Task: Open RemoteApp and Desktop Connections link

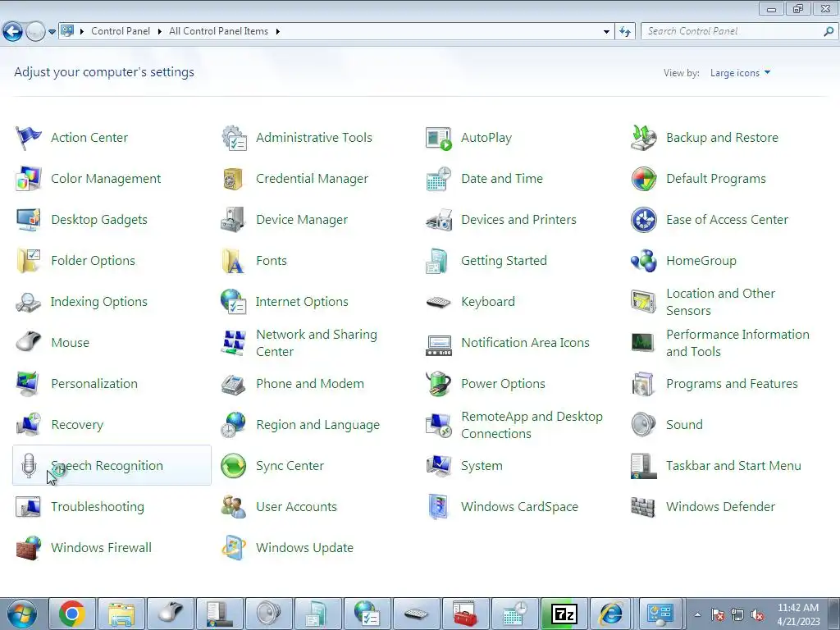Action: pos(532,425)
